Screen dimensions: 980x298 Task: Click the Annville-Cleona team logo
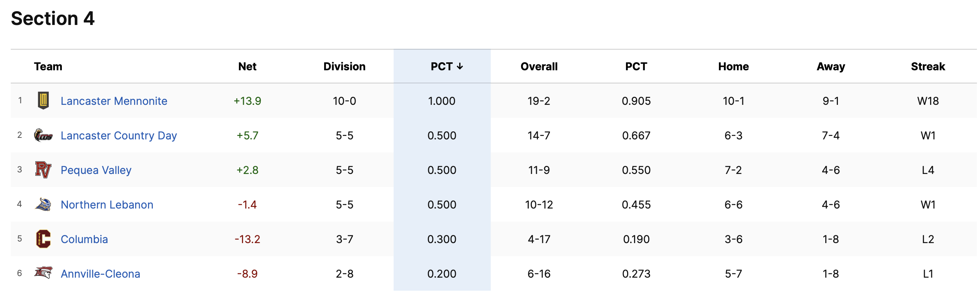(x=43, y=273)
